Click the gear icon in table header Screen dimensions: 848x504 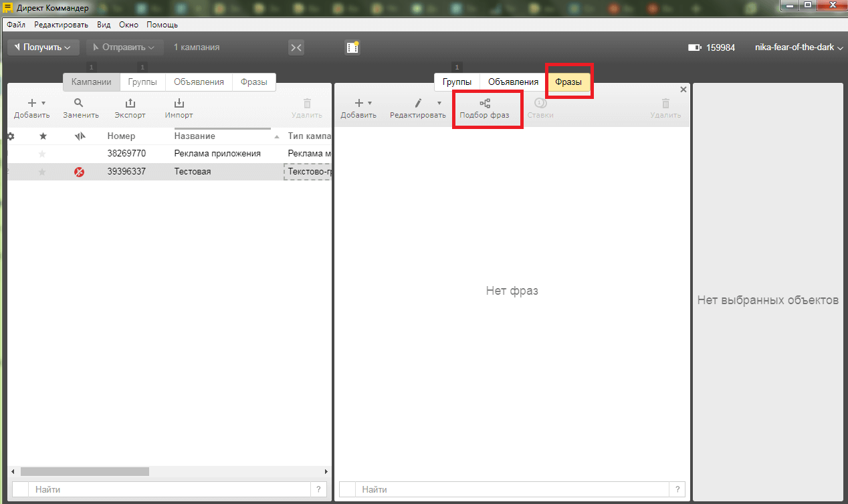(11, 136)
